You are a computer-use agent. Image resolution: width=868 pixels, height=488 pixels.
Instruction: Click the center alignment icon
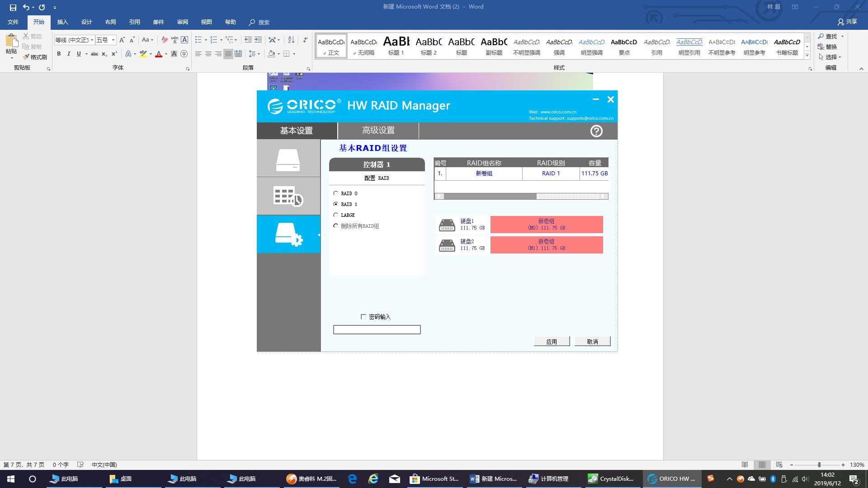tap(208, 54)
